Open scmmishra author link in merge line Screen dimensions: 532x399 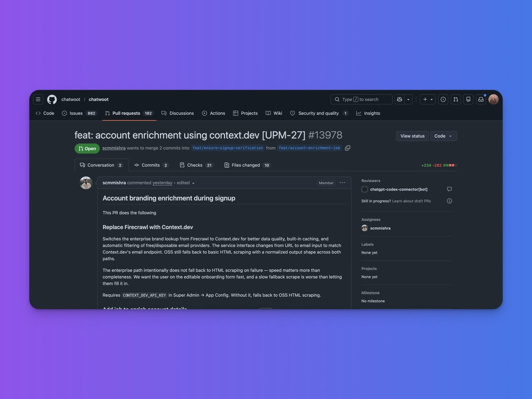click(114, 148)
